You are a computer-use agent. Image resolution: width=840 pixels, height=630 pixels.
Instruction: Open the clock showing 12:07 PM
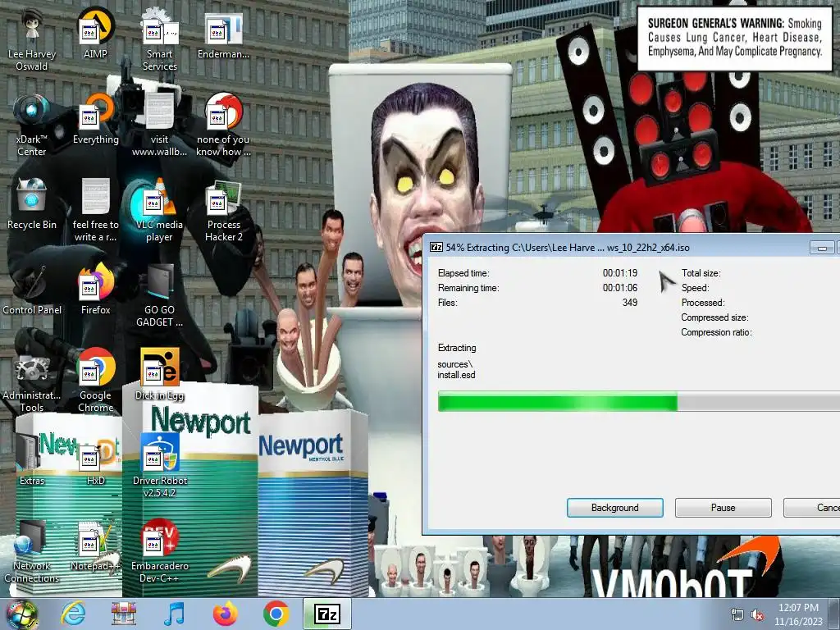[798, 614]
